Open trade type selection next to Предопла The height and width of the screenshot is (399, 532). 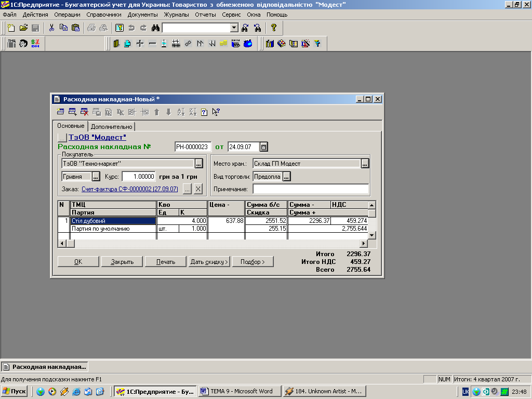[287, 177]
